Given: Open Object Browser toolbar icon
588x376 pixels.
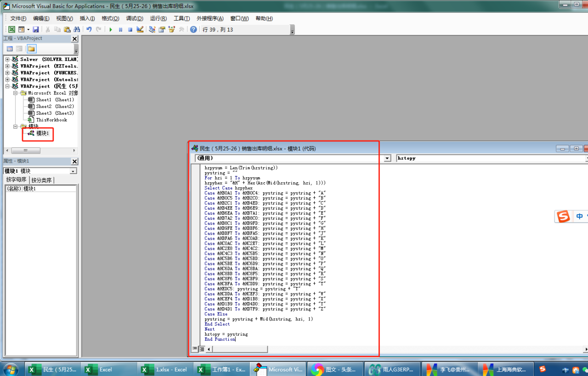Looking at the screenshot, I should [x=171, y=29].
